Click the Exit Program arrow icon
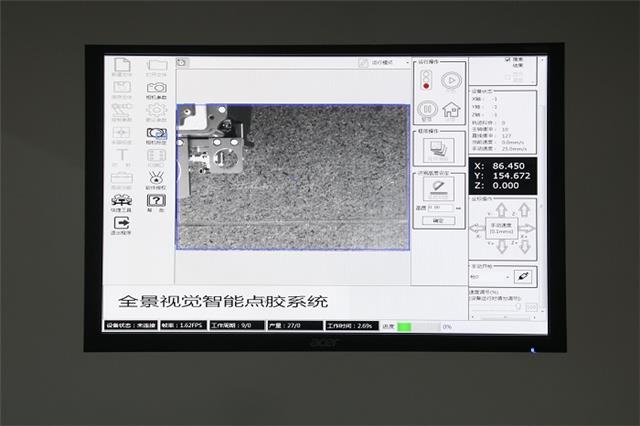The width and height of the screenshot is (640, 426). click(x=121, y=223)
